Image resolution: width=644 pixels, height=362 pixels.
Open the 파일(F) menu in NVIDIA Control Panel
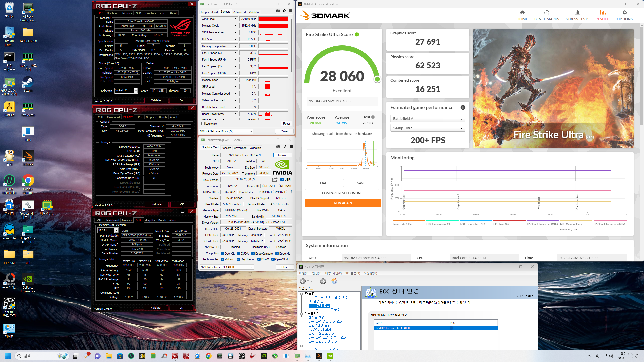[303, 273]
